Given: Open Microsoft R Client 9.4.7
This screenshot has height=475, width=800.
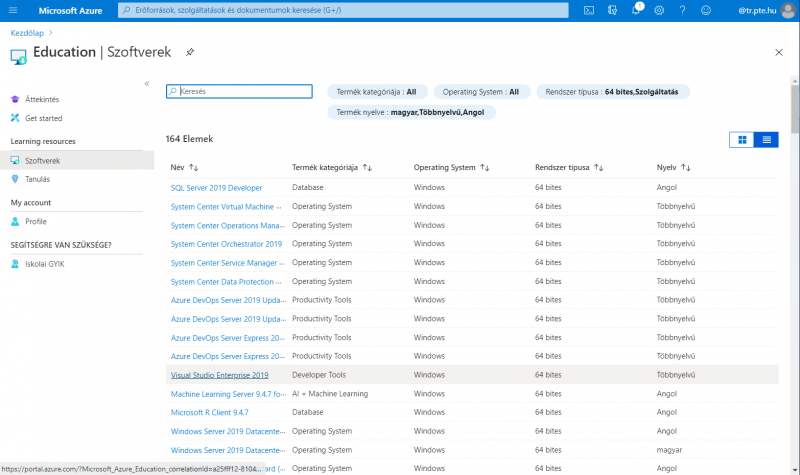Looking at the screenshot, I should (x=210, y=412).
